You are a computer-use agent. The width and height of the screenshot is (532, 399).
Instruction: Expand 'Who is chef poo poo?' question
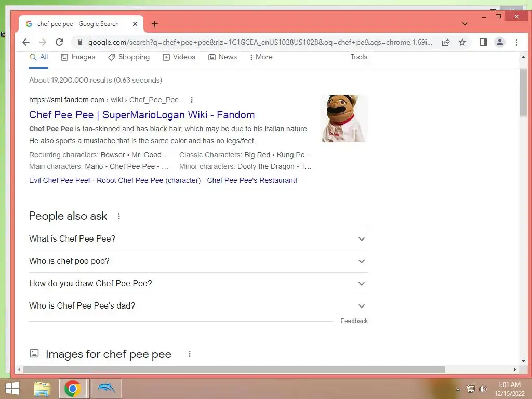click(198, 261)
